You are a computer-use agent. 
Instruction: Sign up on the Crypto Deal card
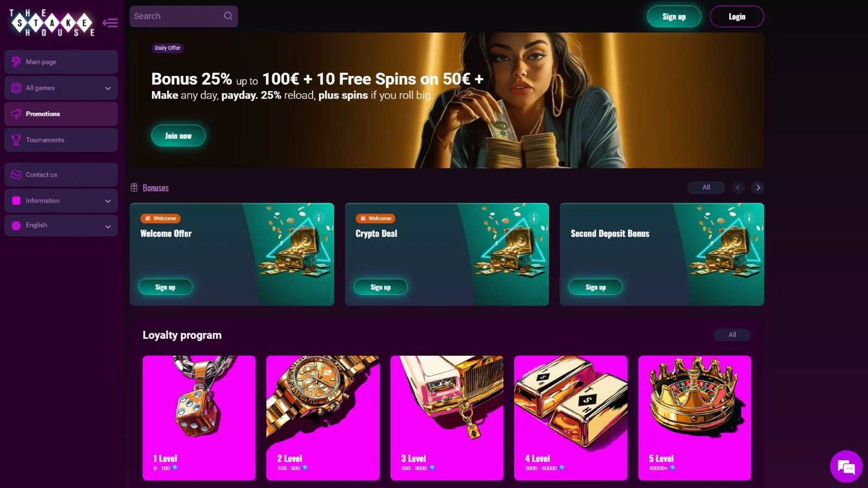click(x=380, y=287)
